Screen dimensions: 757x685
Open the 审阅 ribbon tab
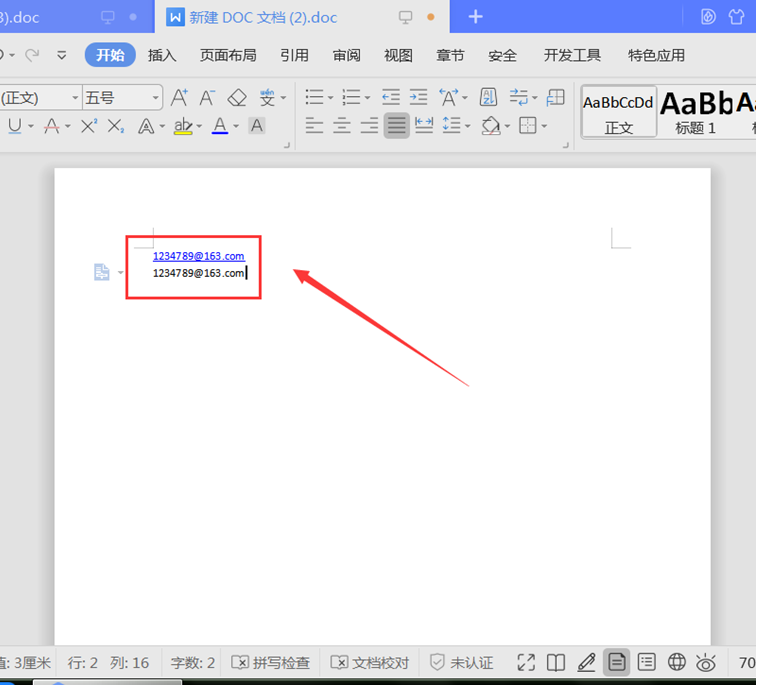(347, 56)
